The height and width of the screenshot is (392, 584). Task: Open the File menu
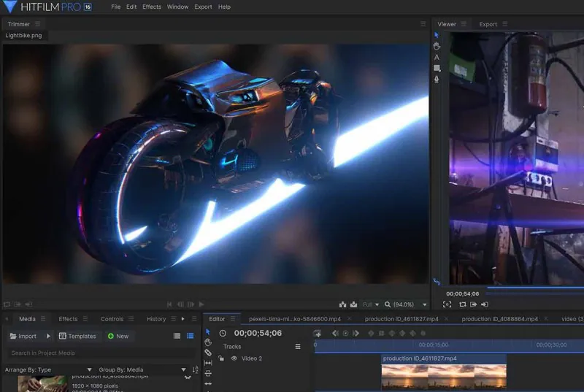coord(116,7)
